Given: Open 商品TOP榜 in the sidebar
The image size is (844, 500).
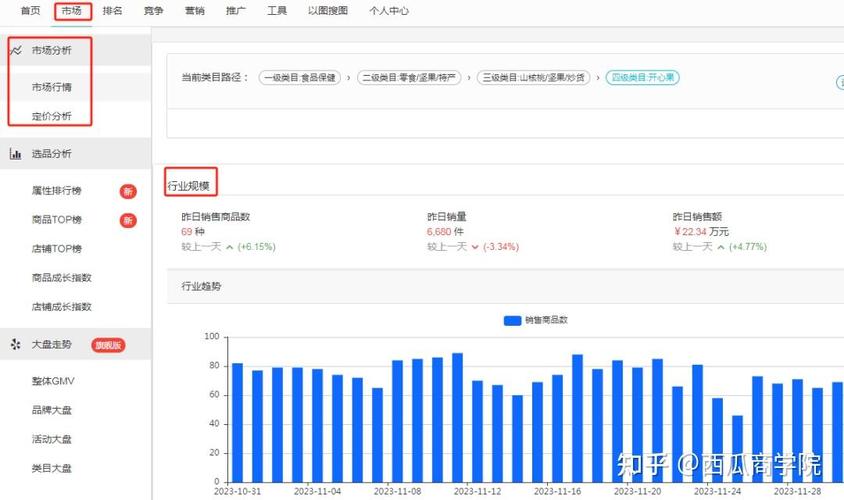Looking at the screenshot, I should (x=57, y=220).
